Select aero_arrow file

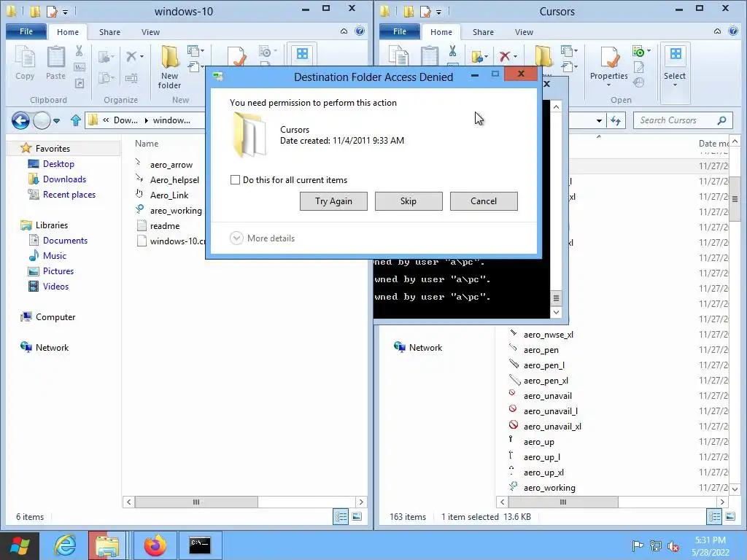coord(171,165)
